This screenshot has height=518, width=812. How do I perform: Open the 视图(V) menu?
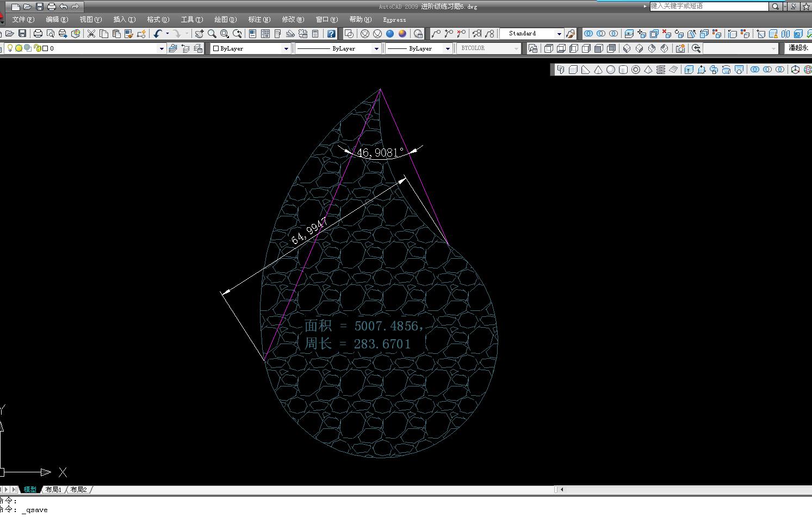click(90, 20)
